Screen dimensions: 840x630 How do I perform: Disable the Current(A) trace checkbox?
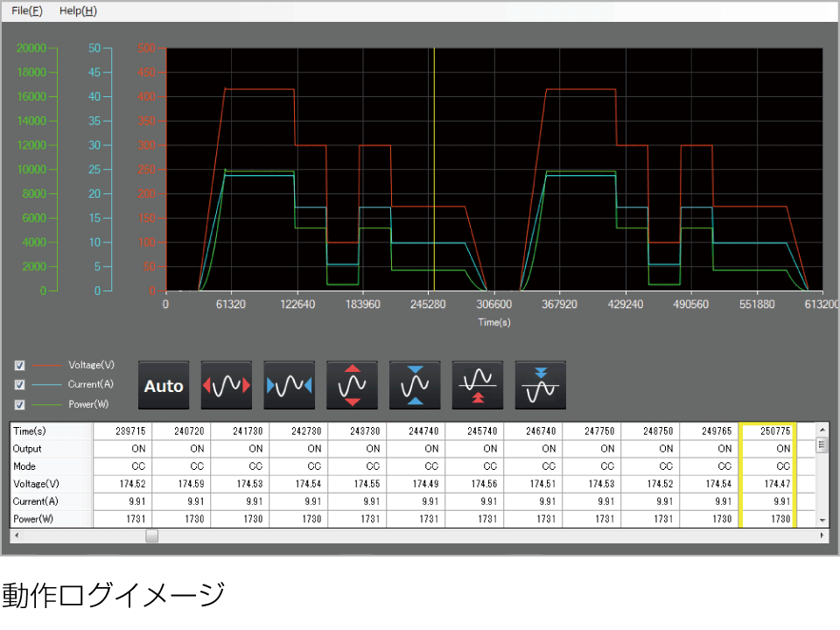19,384
